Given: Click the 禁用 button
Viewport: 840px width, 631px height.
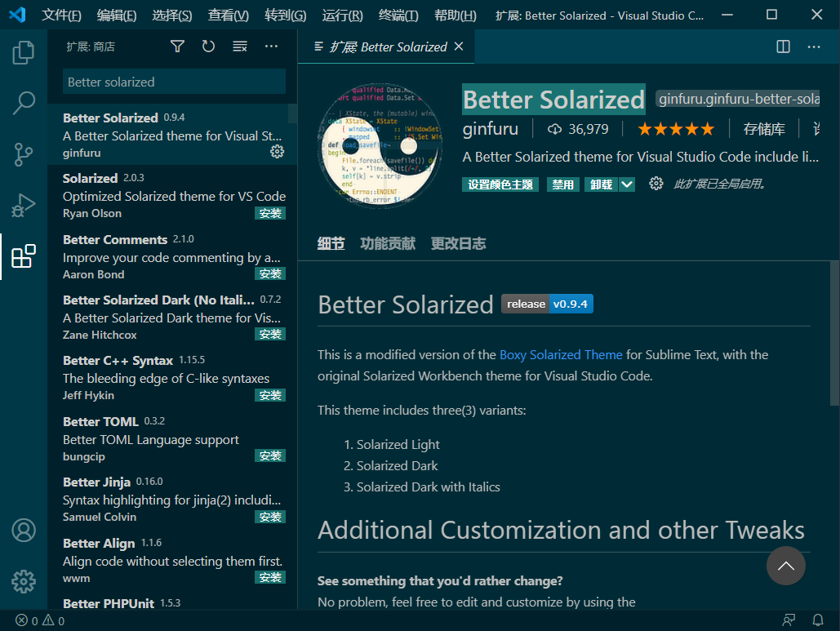Looking at the screenshot, I should [x=562, y=184].
